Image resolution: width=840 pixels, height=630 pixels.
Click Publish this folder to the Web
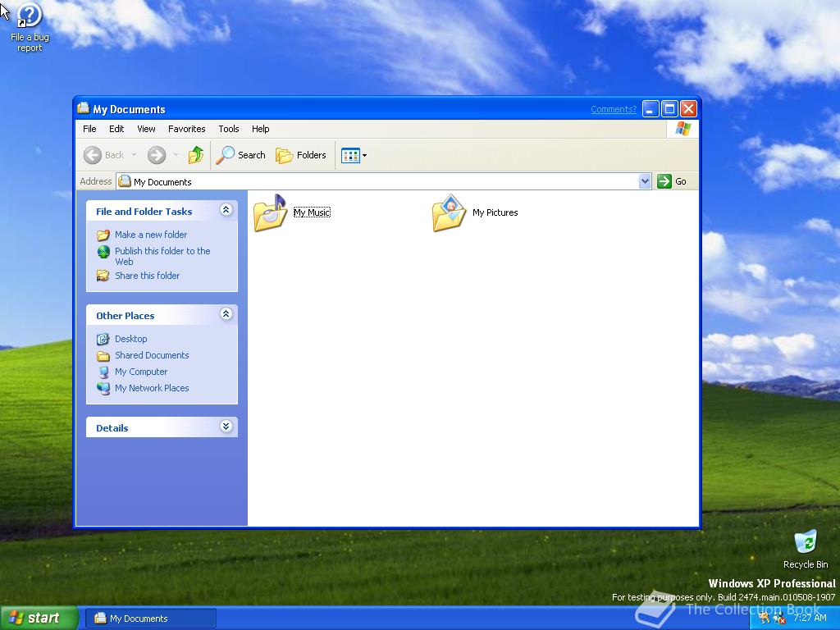tap(162, 256)
